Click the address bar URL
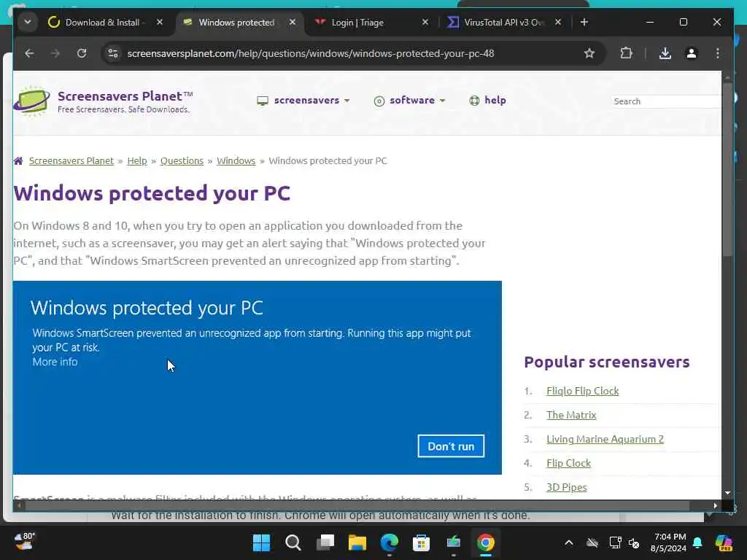This screenshot has width=747, height=560. tap(311, 53)
